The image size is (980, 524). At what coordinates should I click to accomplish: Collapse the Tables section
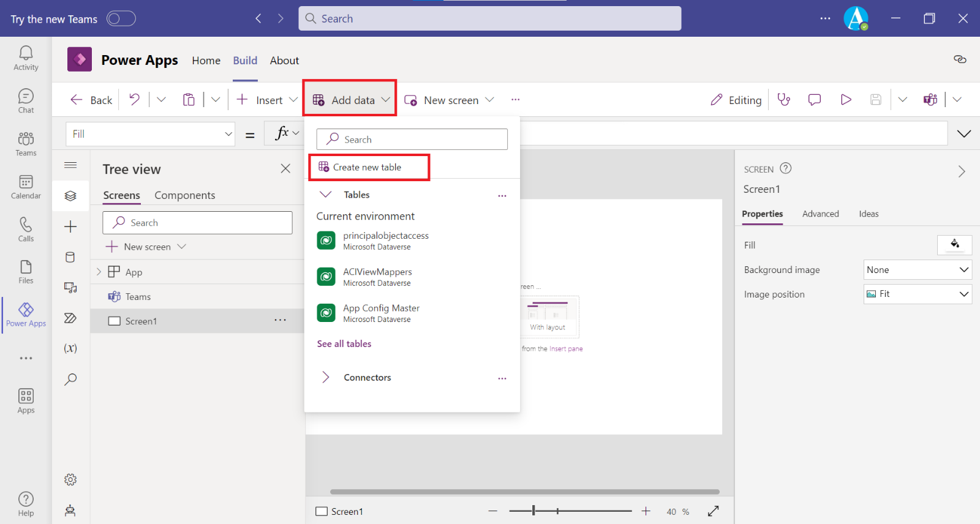(326, 195)
